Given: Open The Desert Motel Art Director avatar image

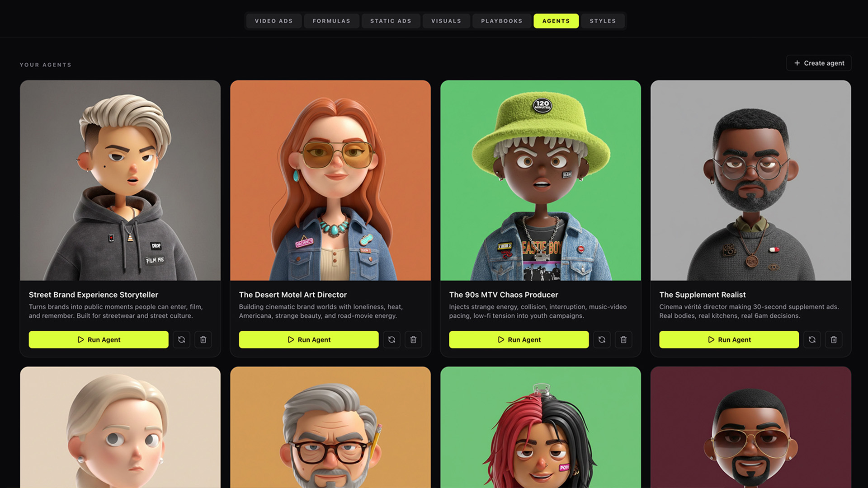Looking at the screenshot, I should (330, 180).
